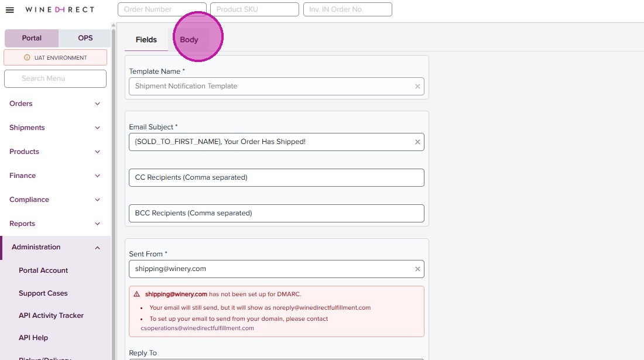Viewport: 644px width, 360px height.
Task: Switch to the Body tab
Action: point(189,40)
